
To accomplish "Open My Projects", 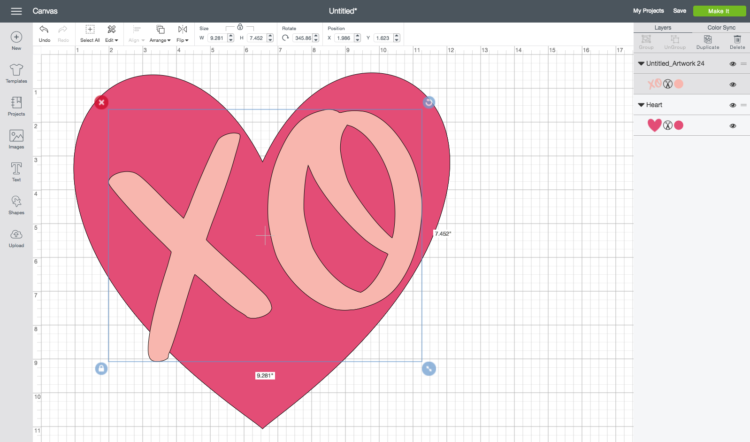I will pos(648,11).
